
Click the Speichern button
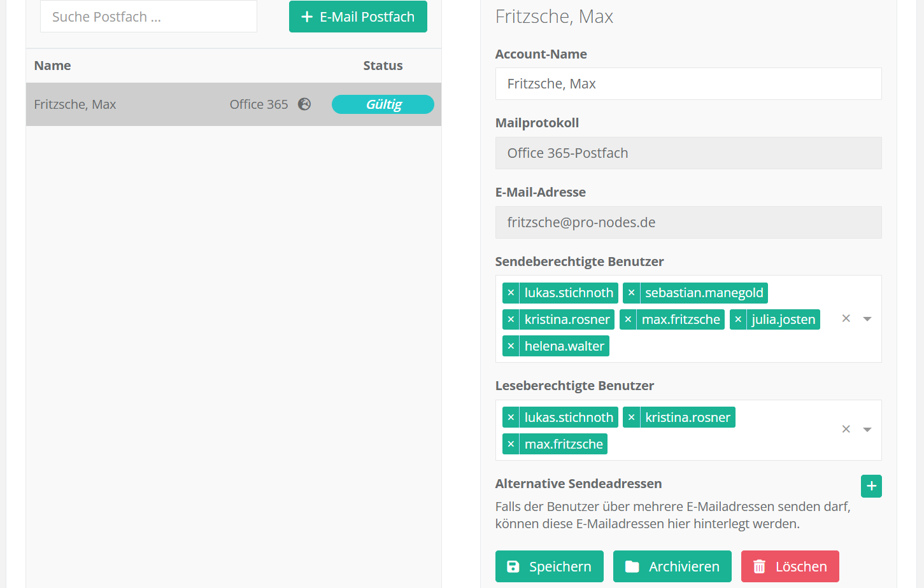point(549,566)
